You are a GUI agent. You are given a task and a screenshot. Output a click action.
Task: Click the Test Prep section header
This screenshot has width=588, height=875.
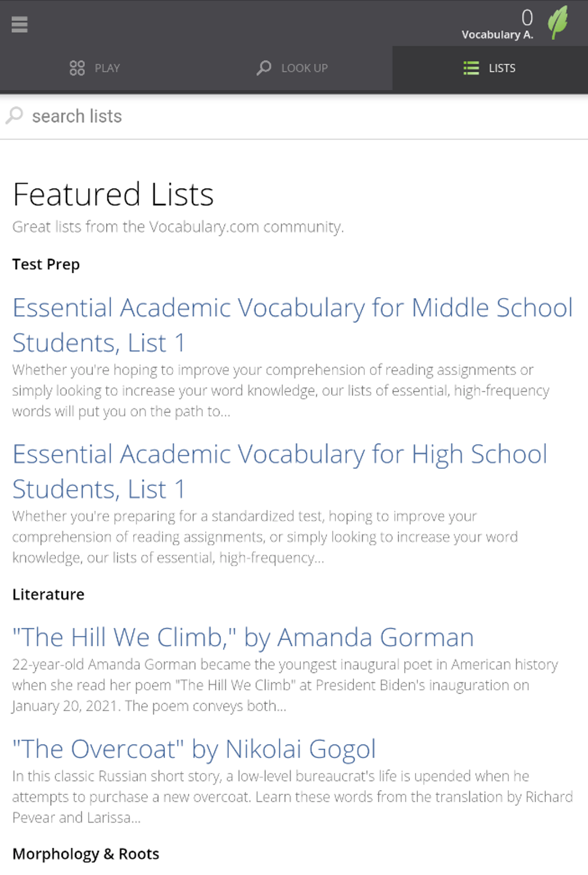46,265
